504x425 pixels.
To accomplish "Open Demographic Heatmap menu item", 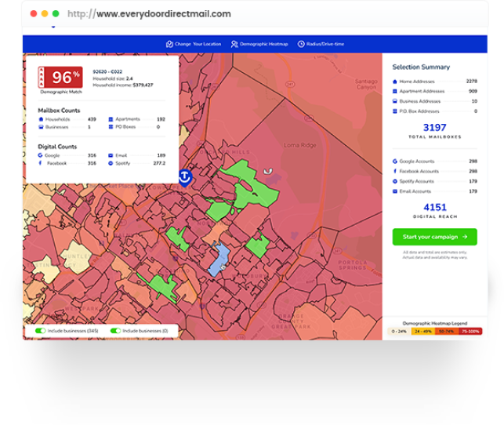I will pyautogui.click(x=259, y=44).
